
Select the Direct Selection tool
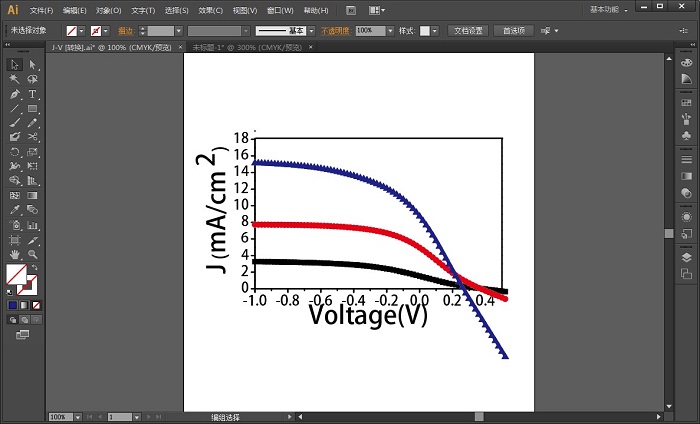coord(32,65)
